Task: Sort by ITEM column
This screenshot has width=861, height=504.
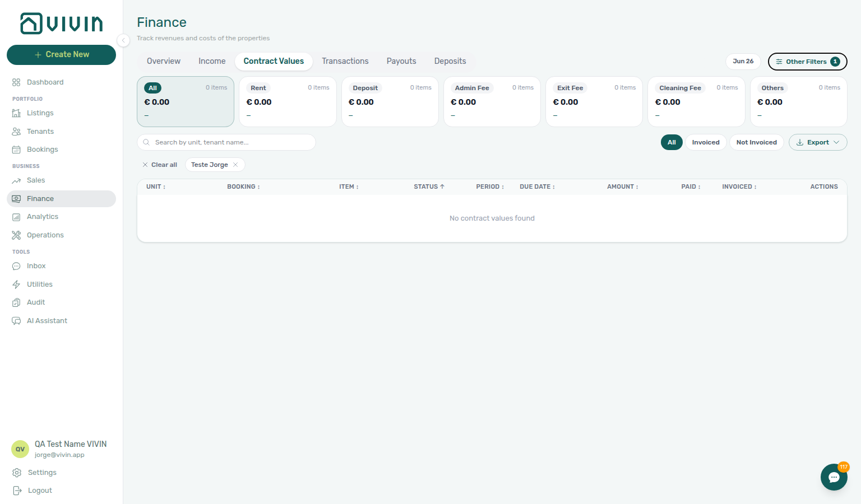Action: [x=349, y=187]
